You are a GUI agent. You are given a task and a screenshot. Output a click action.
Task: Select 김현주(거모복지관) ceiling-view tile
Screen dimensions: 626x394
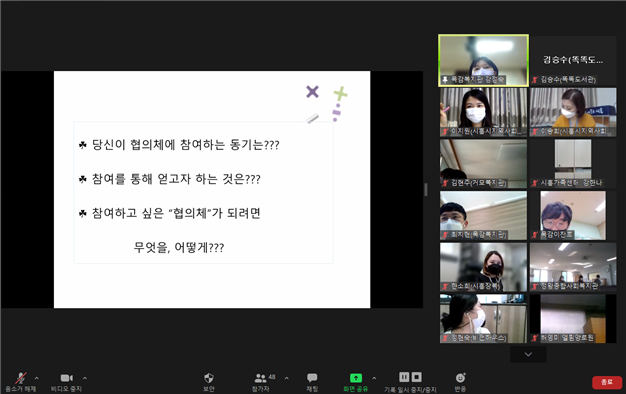(x=483, y=164)
